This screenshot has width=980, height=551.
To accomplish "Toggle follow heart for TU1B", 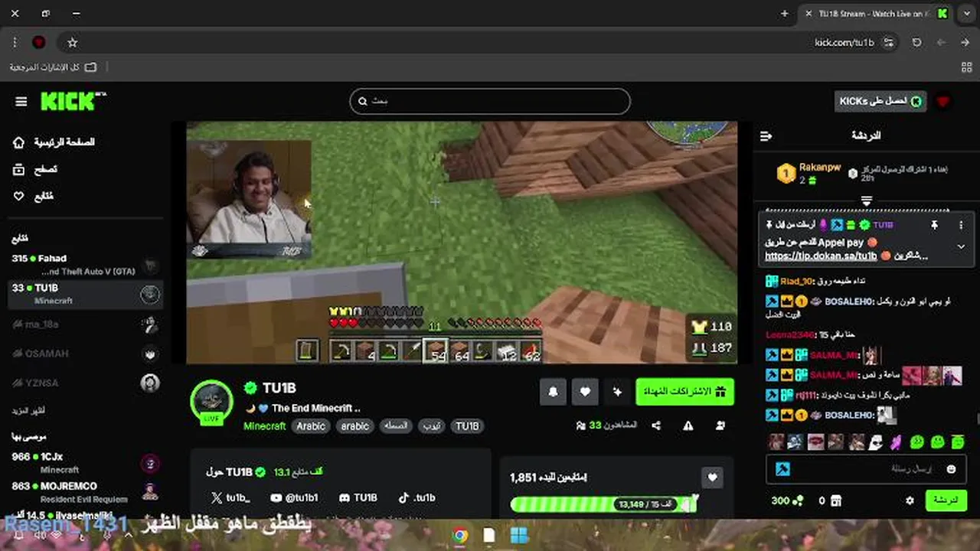I will pos(585,392).
